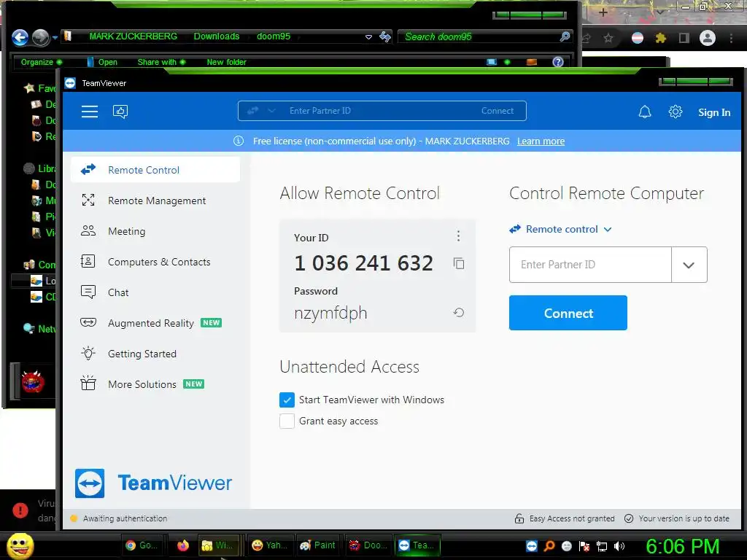Open Explorer address bar history dropdown

click(368, 36)
